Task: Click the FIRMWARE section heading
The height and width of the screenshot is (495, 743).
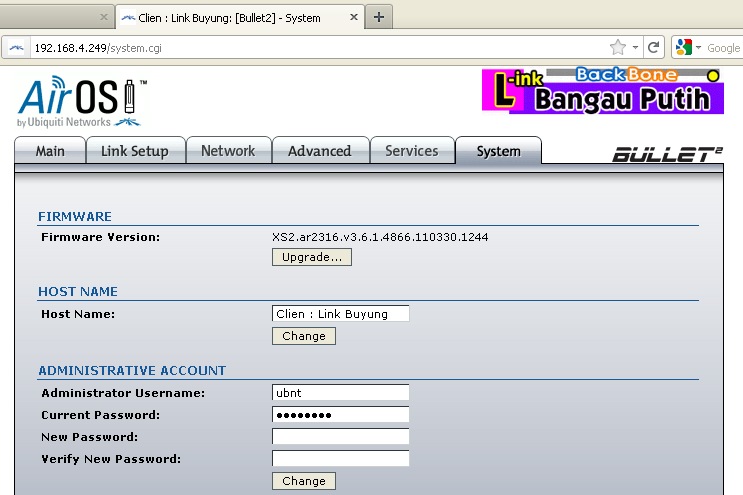Action: coord(75,216)
